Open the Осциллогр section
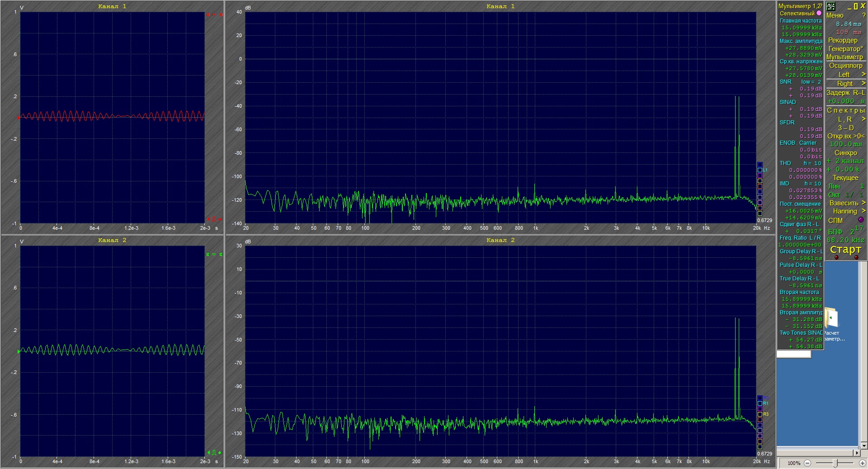This screenshot has width=868, height=469. tap(845, 66)
